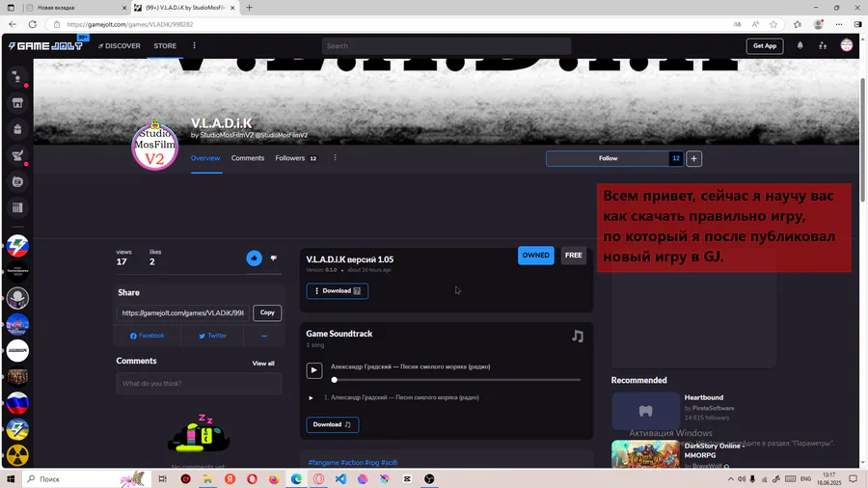Open OBS Studio from taskbar

[429, 479]
